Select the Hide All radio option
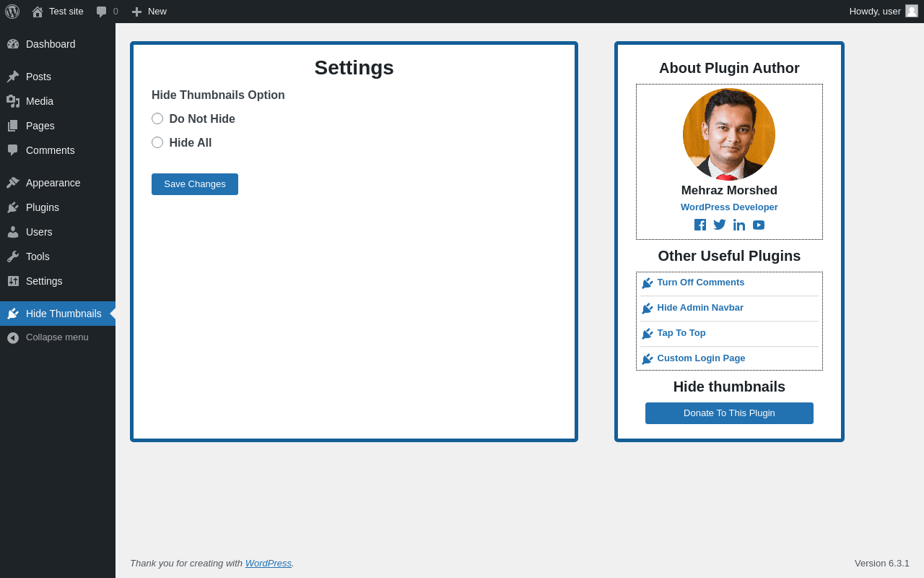 157,142
